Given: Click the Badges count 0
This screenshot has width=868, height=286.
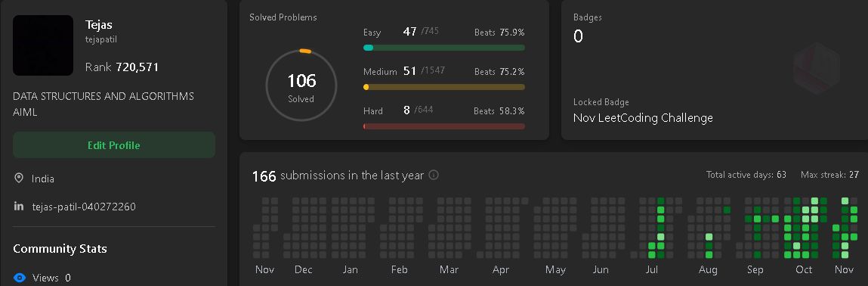Looking at the screenshot, I should click(x=579, y=36).
